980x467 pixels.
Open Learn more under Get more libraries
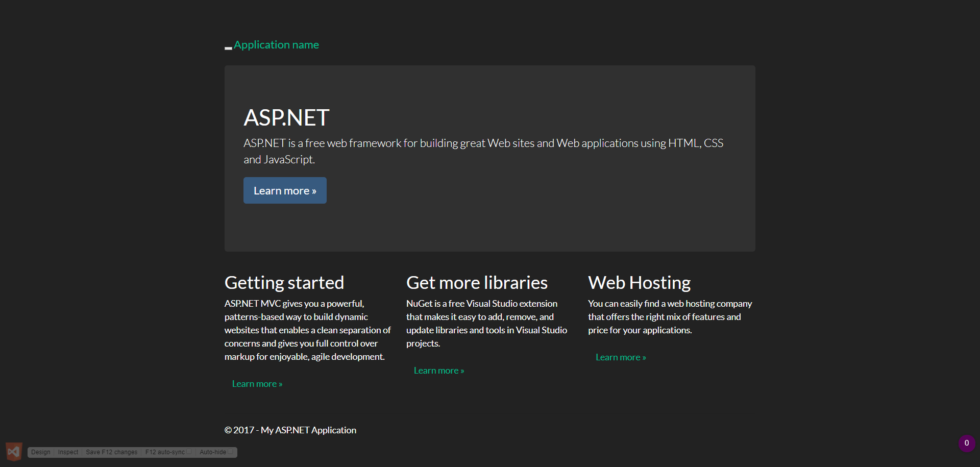point(439,371)
